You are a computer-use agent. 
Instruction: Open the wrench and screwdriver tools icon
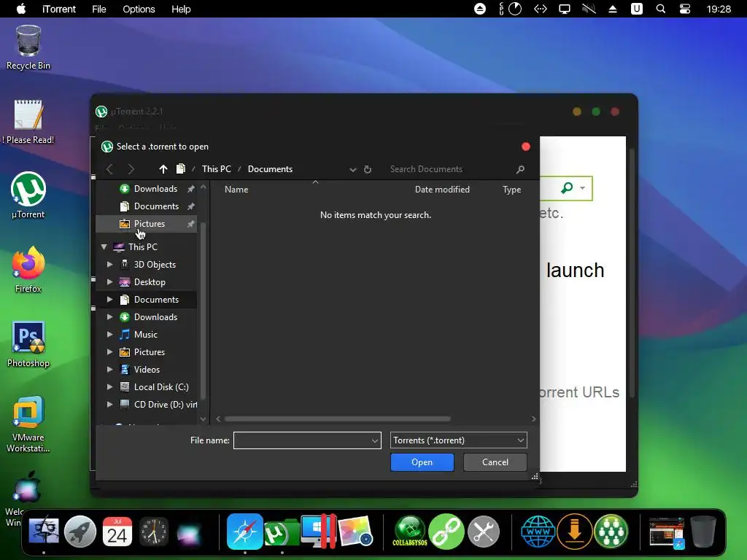pyautogui.click(x=483, y=531)
